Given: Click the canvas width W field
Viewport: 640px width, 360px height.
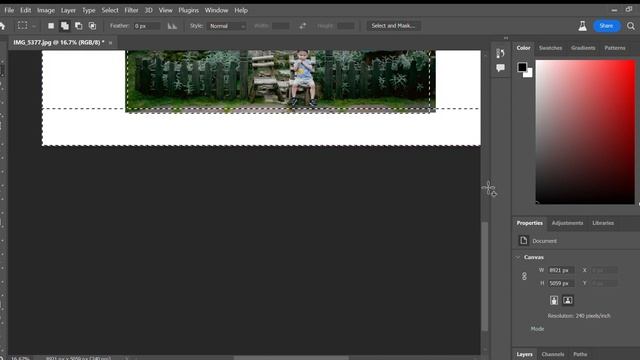Looking at the screenshot, I should pyautogui.click(x=561, y=270).
